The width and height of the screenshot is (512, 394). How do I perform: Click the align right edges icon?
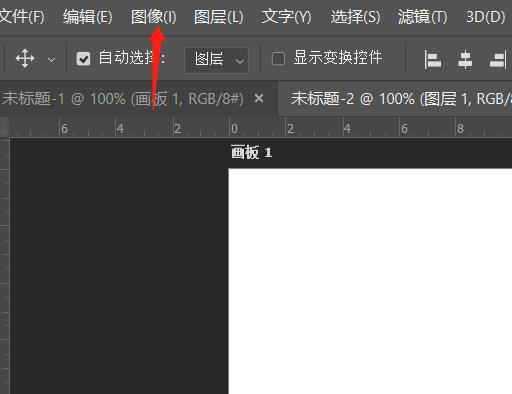tap(498, 59)
